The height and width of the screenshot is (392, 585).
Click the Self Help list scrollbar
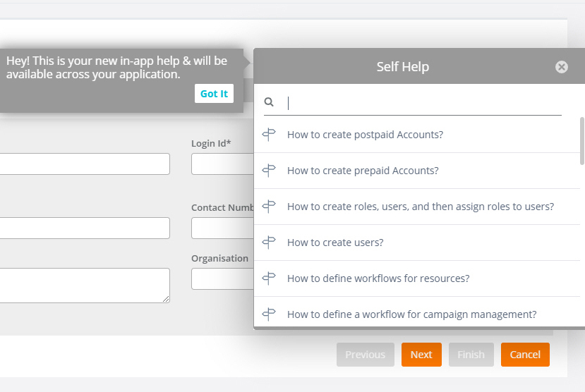click(582, 141)
